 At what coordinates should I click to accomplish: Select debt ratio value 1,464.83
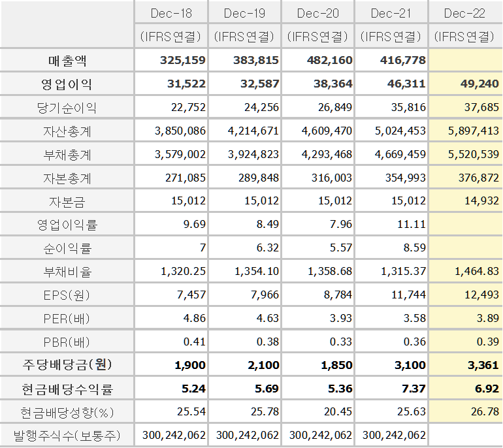click(477, 271)
